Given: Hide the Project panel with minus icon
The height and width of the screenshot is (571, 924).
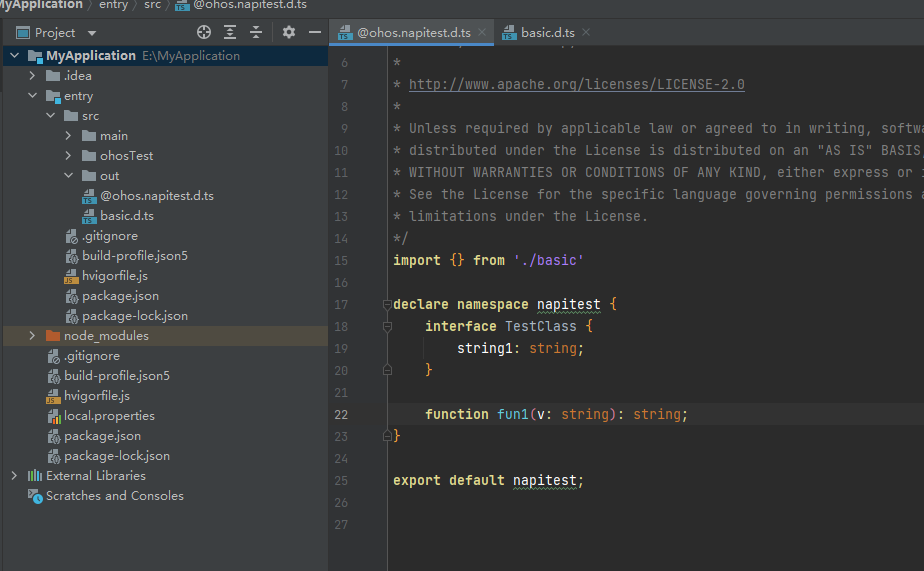Looking at the screenshot, I should 314,33.
